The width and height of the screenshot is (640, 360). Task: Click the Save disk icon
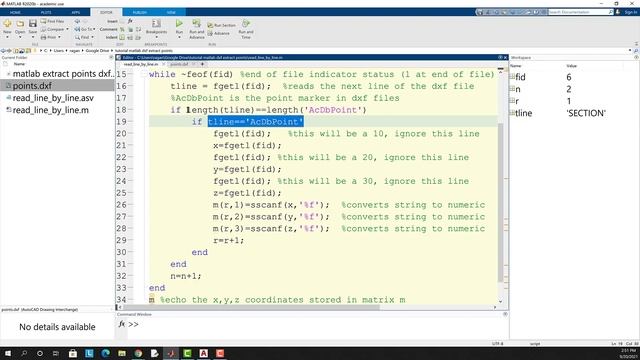click(x=33, y=24)
